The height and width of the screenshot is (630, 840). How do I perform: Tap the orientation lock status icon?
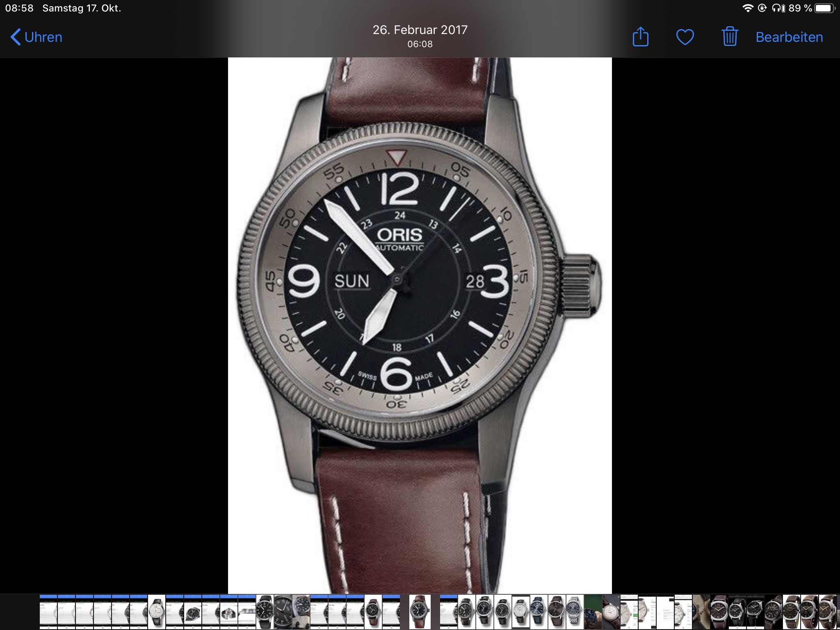click(762, 8)
